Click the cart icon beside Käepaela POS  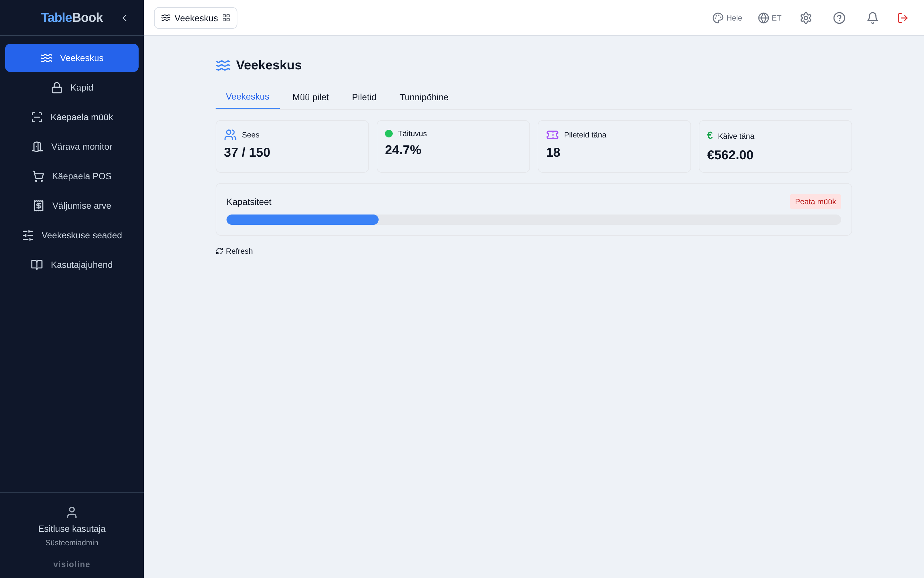(x=38, y=176)
